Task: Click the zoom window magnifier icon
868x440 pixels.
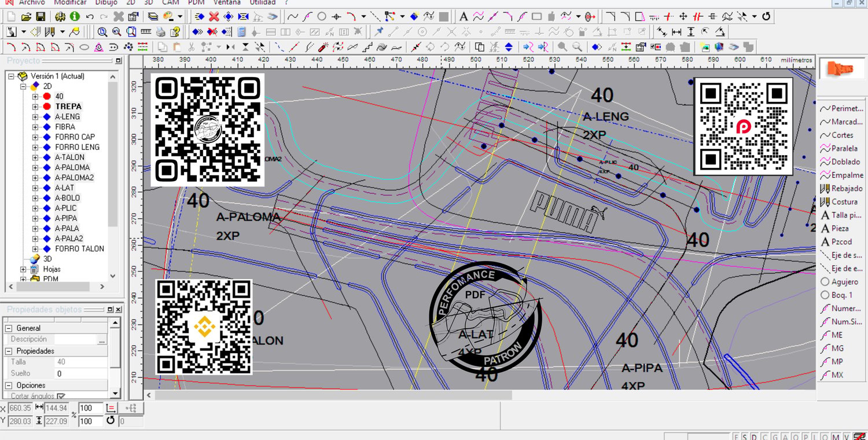Action: pos(102,31)
